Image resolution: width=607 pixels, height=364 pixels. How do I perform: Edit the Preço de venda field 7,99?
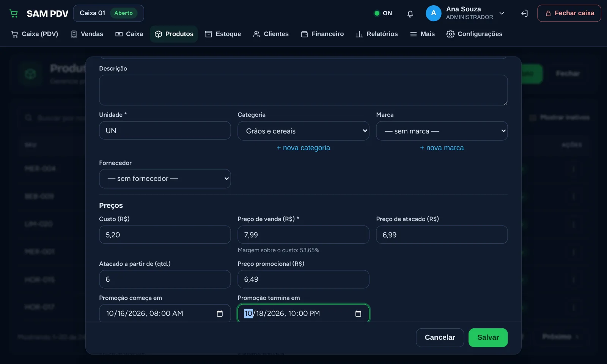click(303, 235)
